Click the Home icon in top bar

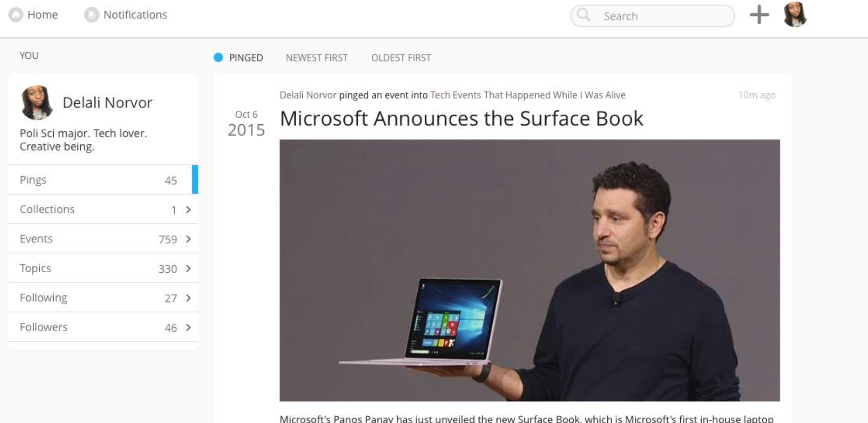tap(16, 15)
